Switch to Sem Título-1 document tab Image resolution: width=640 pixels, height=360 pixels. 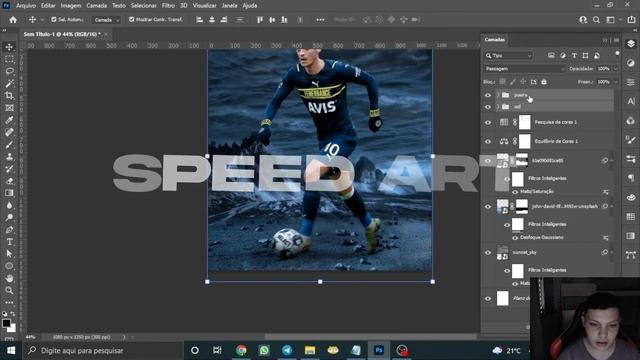[62, 34]
